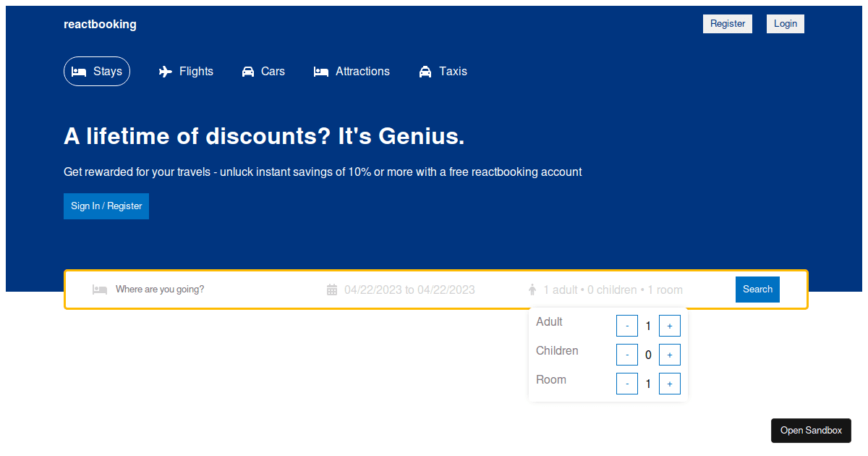Open the date range picker
The width and height of the screenshot is (868, 456).
[x=409, y=290]
